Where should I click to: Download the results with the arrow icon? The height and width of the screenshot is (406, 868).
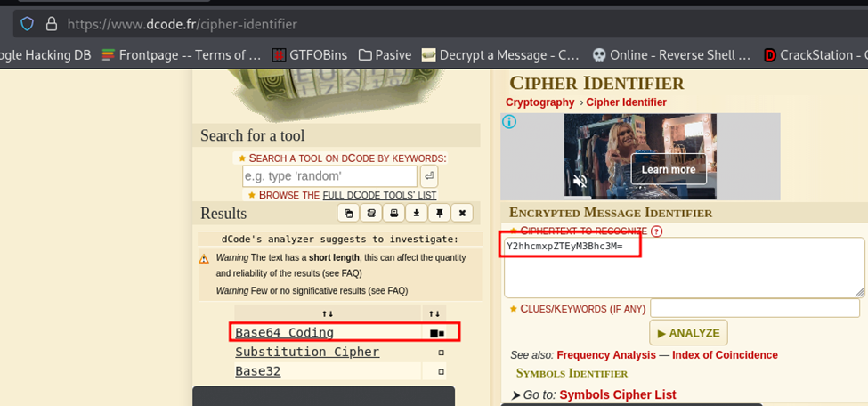tap(416, 214)
